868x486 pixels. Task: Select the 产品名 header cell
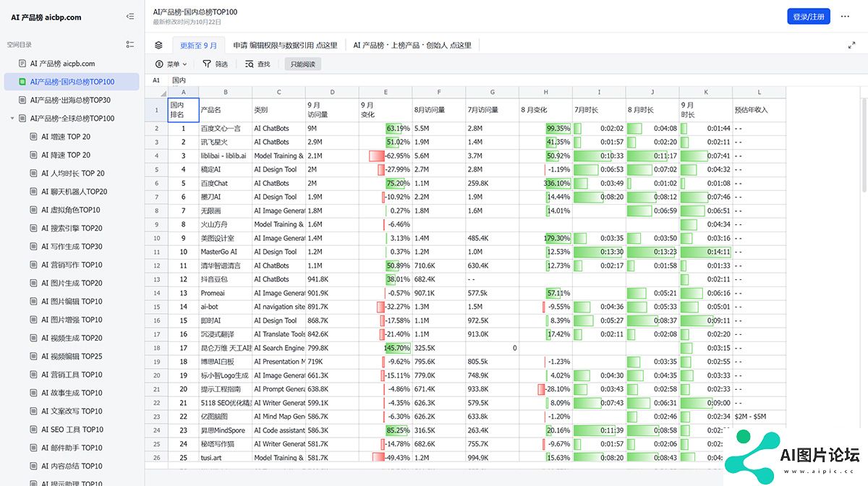click(x=226, y=110)
